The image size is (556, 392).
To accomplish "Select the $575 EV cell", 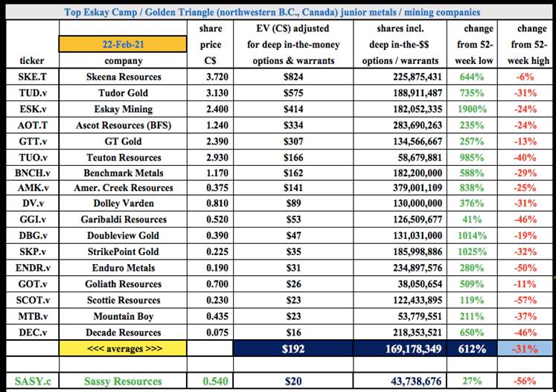I will pos(293,93).
